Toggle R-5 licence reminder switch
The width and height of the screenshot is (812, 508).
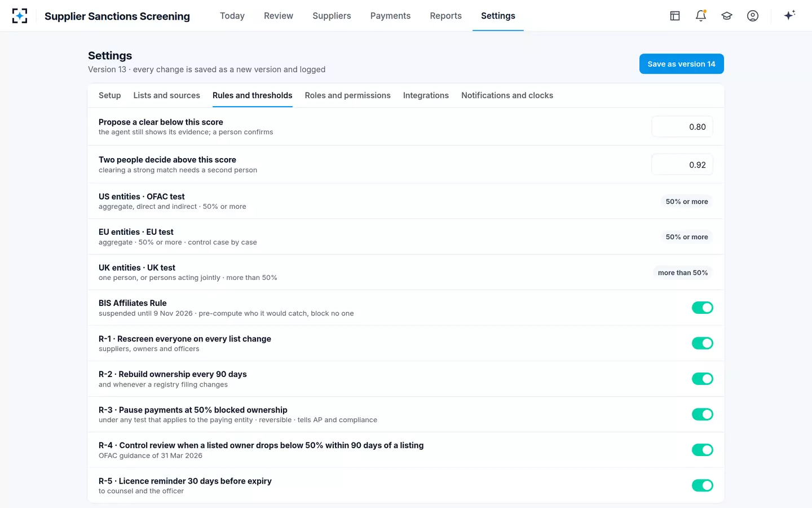703,485
